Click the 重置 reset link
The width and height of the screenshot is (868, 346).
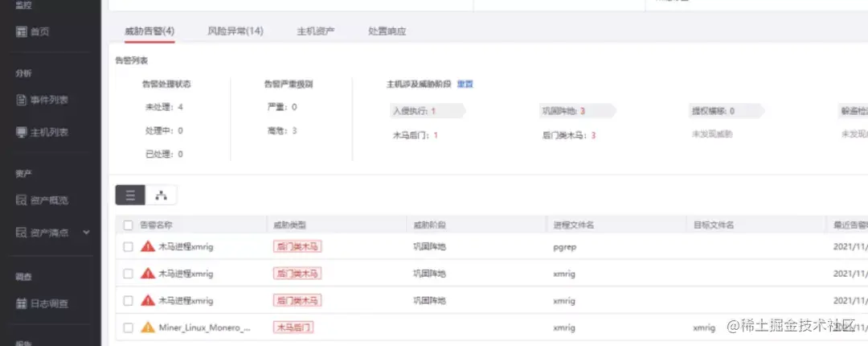[x=465, y=84]
